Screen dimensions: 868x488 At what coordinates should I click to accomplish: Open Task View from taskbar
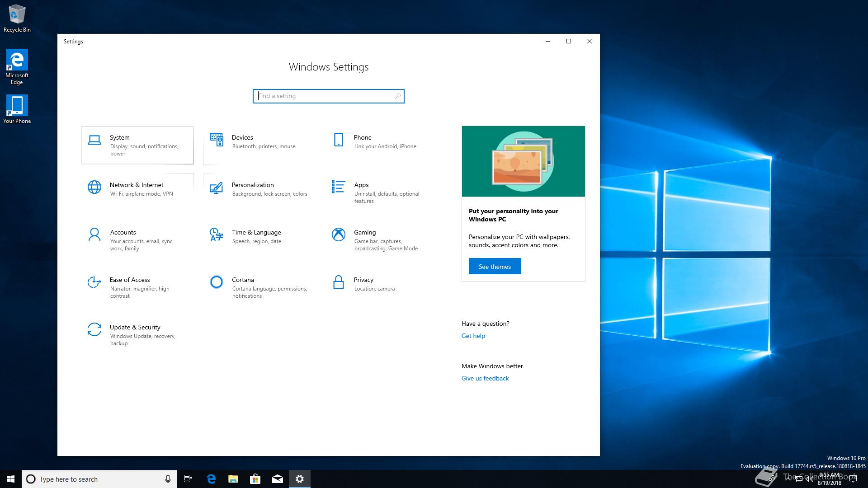188,479
